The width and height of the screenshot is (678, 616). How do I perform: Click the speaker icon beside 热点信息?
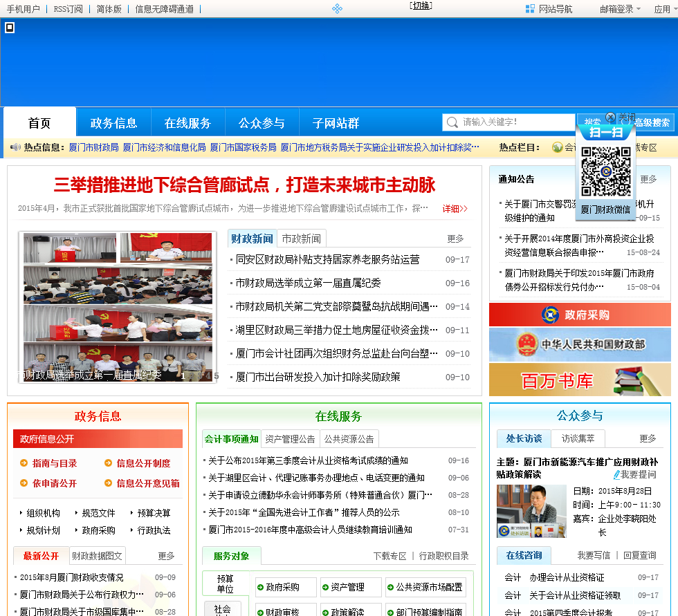pos(15,147)
